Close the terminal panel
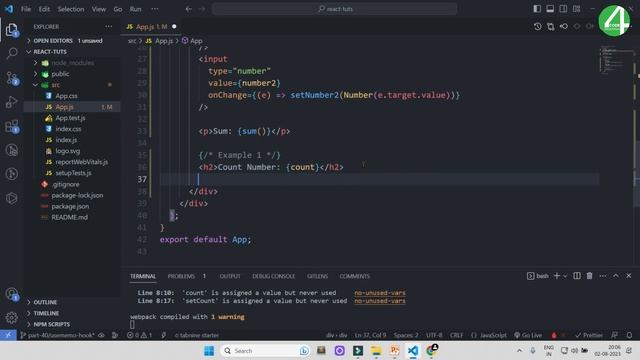 tap(629, 276)
